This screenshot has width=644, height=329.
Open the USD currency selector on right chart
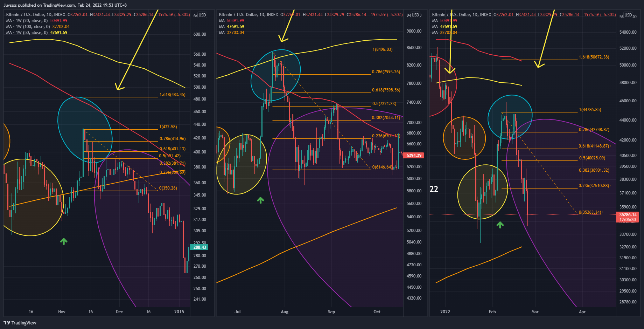tap(628, 15)
